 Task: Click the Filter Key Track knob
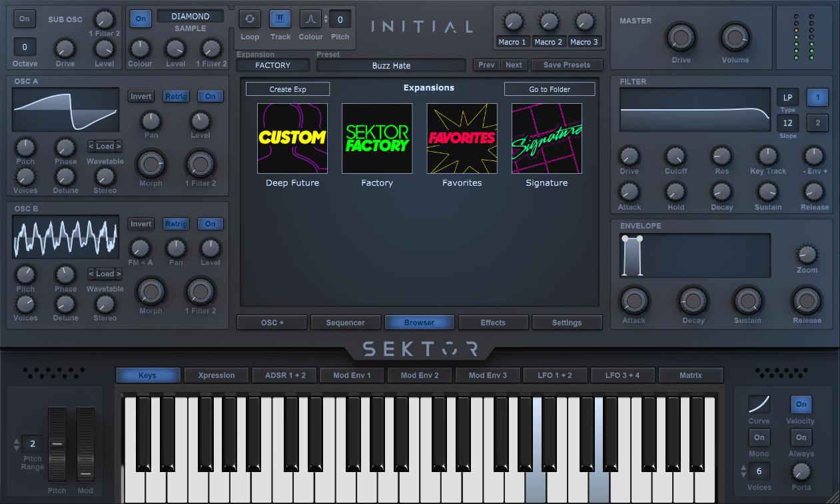pos(767,156)
